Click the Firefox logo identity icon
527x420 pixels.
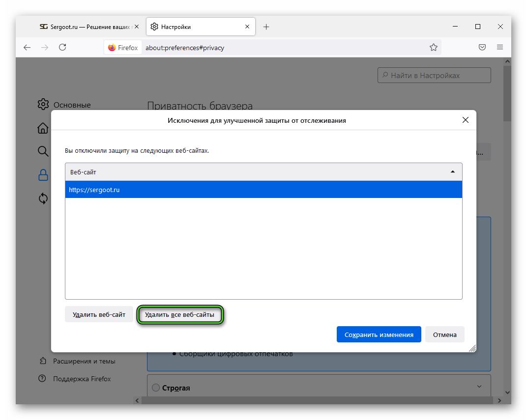click(112, 48)
